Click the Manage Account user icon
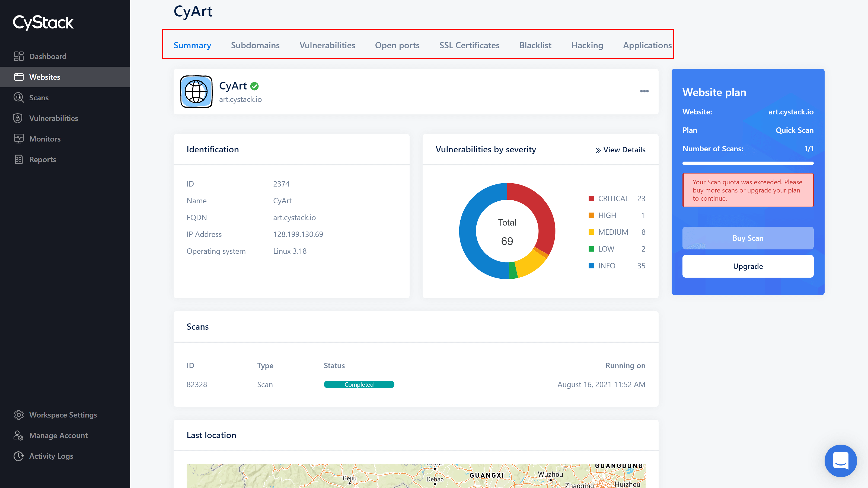868x488 pixels. [18, 435]
